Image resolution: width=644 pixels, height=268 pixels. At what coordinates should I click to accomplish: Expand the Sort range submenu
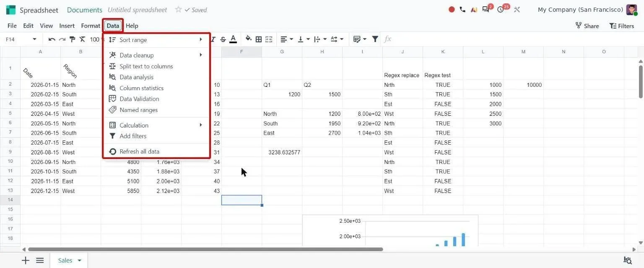156,40
